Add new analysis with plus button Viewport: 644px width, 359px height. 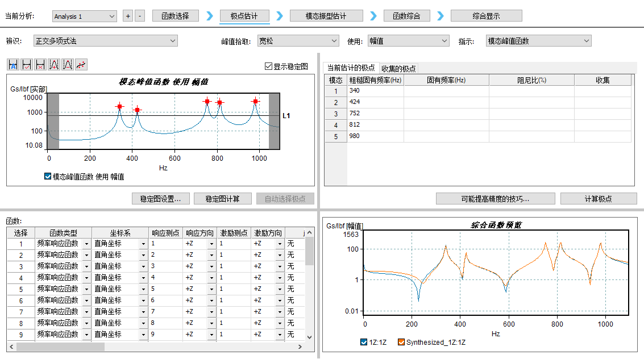(128, 16)
